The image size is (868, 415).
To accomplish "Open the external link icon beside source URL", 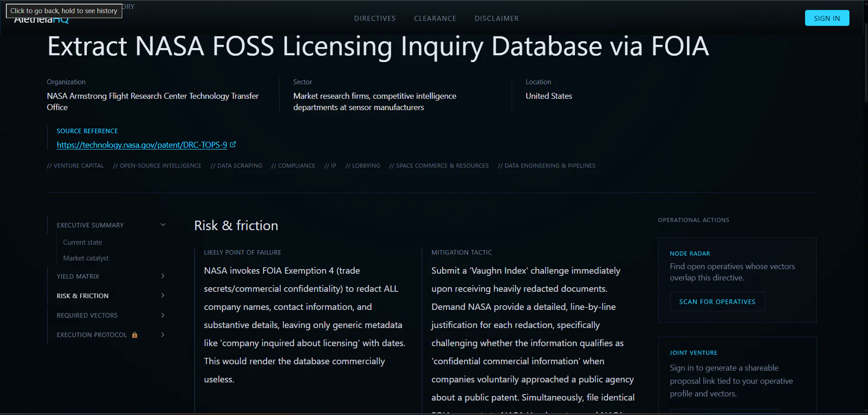I will click(233, 145).
